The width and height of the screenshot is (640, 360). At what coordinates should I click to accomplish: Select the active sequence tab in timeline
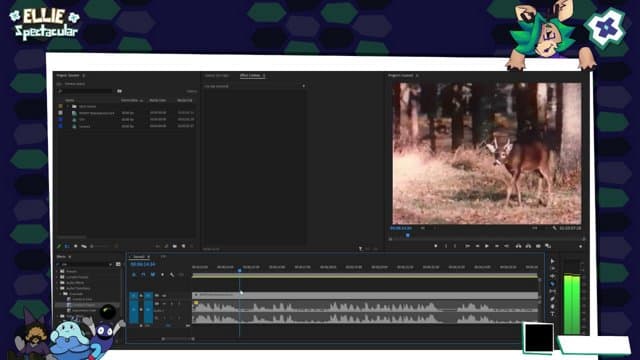pos(139,257)
